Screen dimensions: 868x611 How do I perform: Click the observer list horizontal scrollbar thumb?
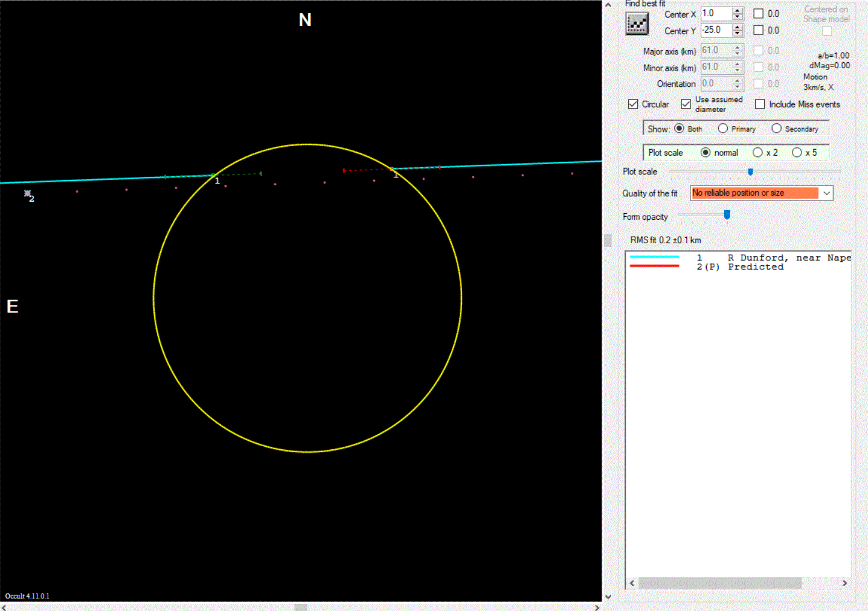coord(720,583)
